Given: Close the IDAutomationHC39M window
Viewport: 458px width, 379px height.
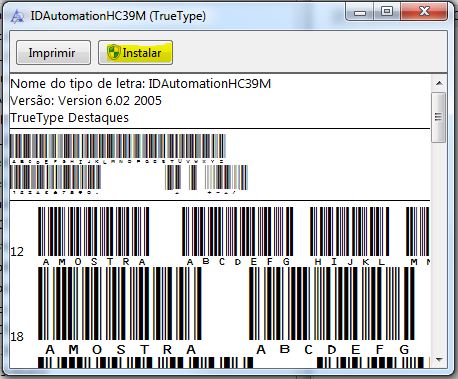Looking at the screenshot, I should [424, 12].
